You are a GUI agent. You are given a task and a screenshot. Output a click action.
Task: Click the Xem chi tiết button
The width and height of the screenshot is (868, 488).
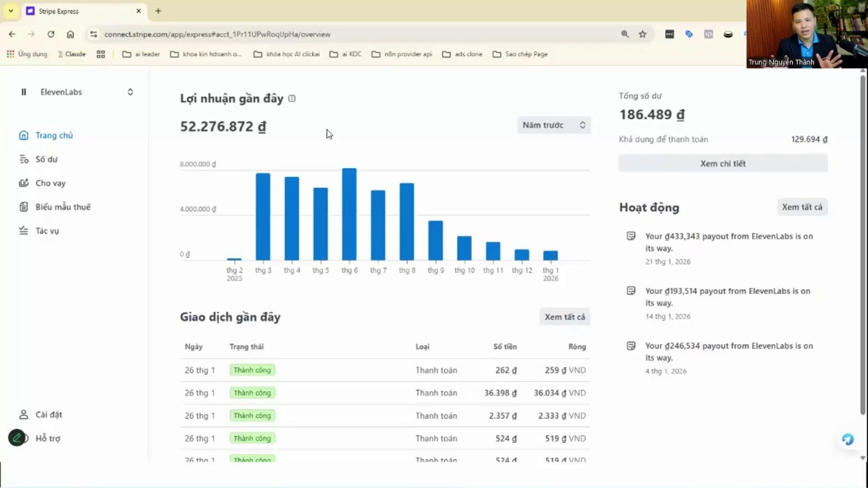(x=723, y=163)
